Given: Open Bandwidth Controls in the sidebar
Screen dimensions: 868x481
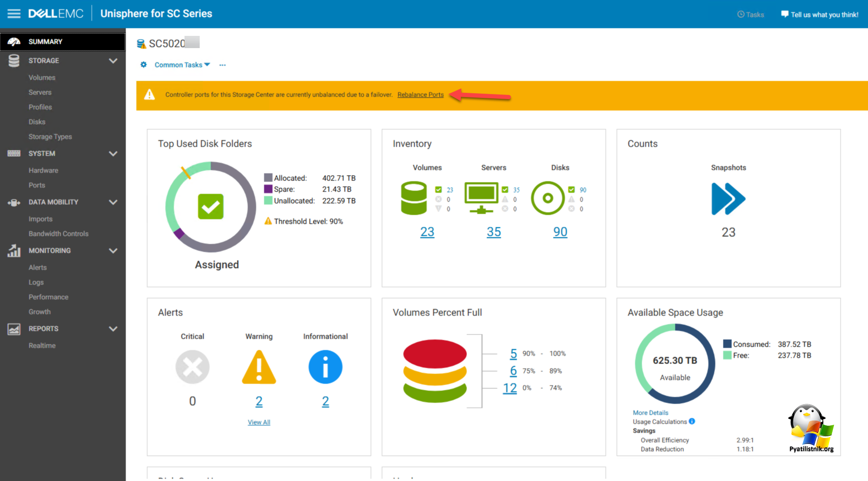Looking at the screenshot, I should (x=59, y=234).
